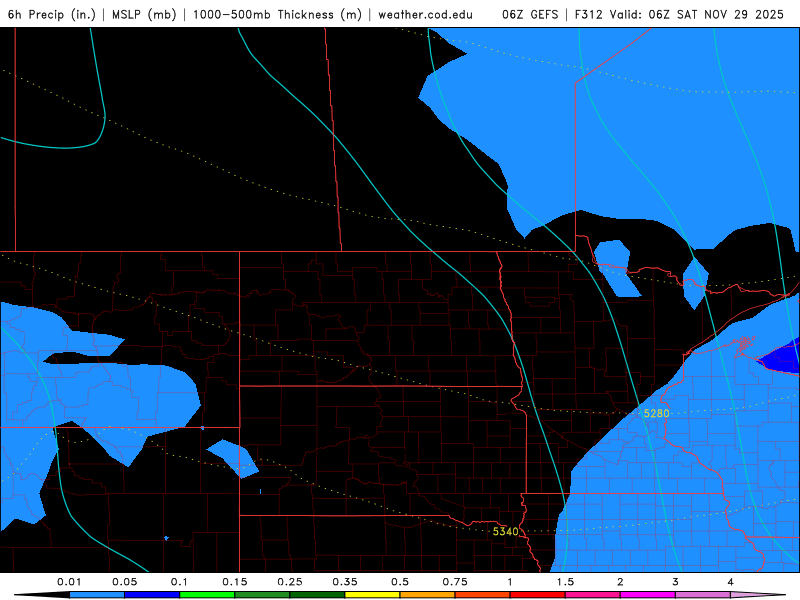The width and height of the screenshot is (800, 600).
Task: Click the 0.25 legend value
Action: [x=290, y=582]
